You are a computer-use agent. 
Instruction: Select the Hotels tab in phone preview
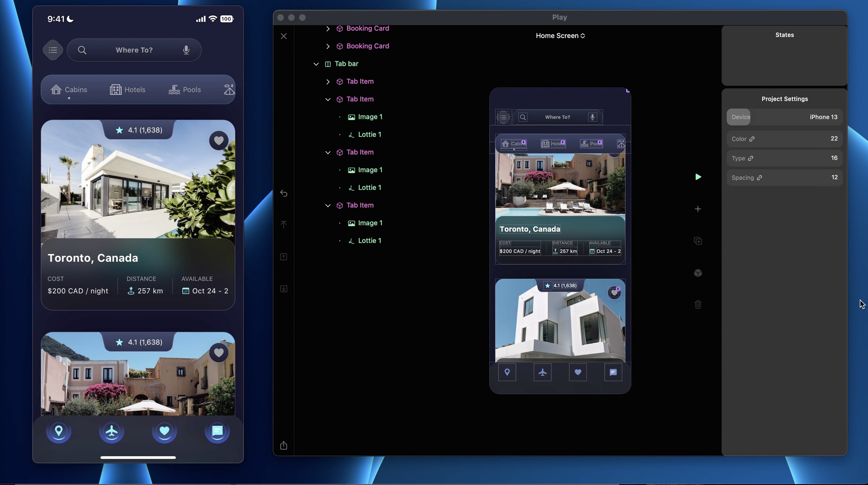[x=128, y=90]
